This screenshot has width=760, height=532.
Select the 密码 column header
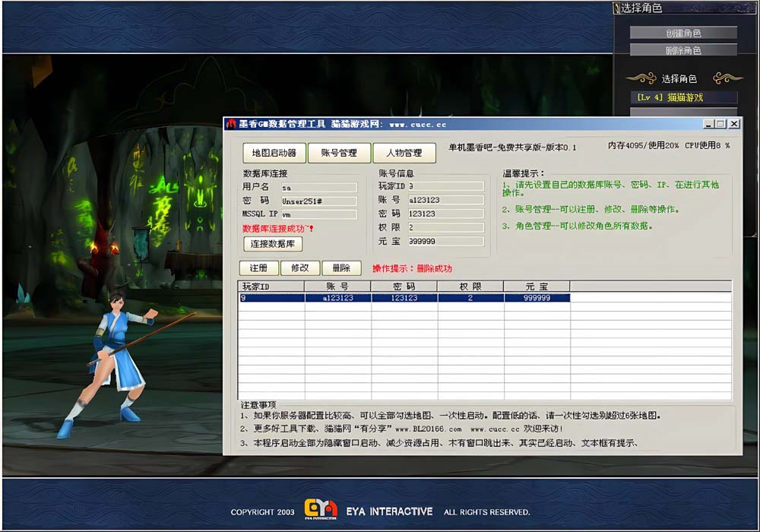click(404, 287)
